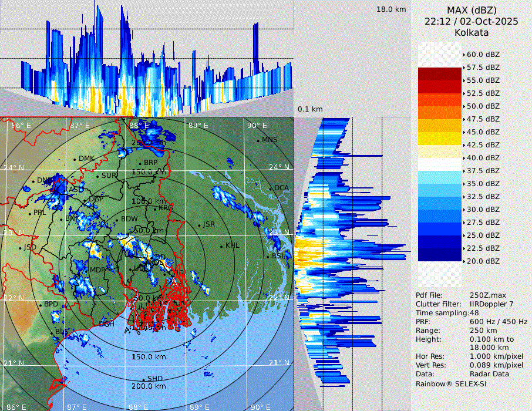Click the Rainbow SELEX-SI footer text
Image resolution: width=532 pixels, height=411 pixels.
point(451,383)
